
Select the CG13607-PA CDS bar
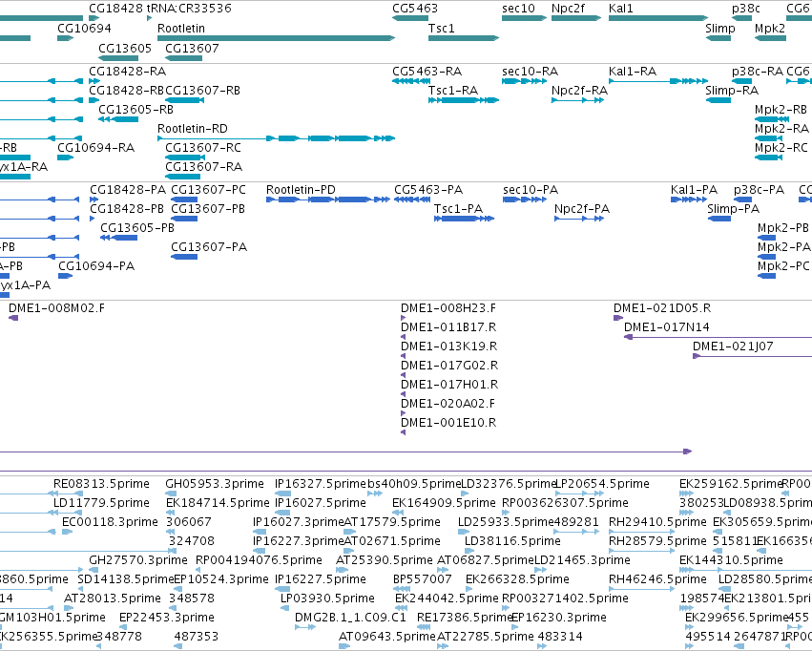tap(184, 257)
